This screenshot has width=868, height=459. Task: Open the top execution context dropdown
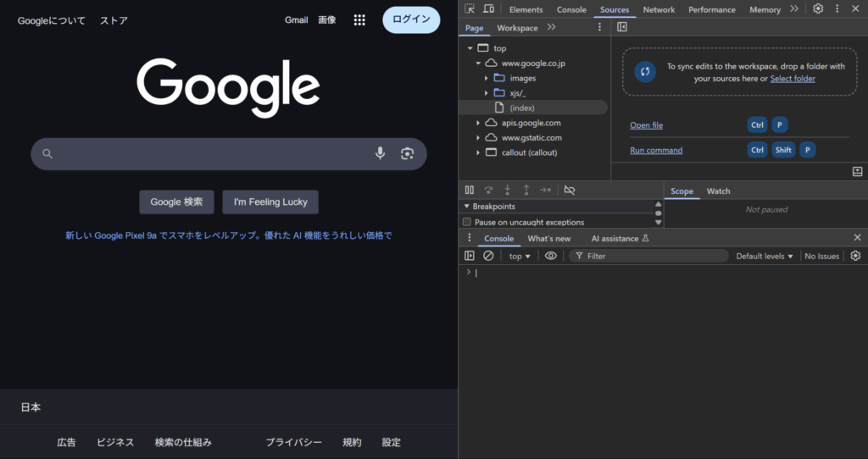coord(520,256)
